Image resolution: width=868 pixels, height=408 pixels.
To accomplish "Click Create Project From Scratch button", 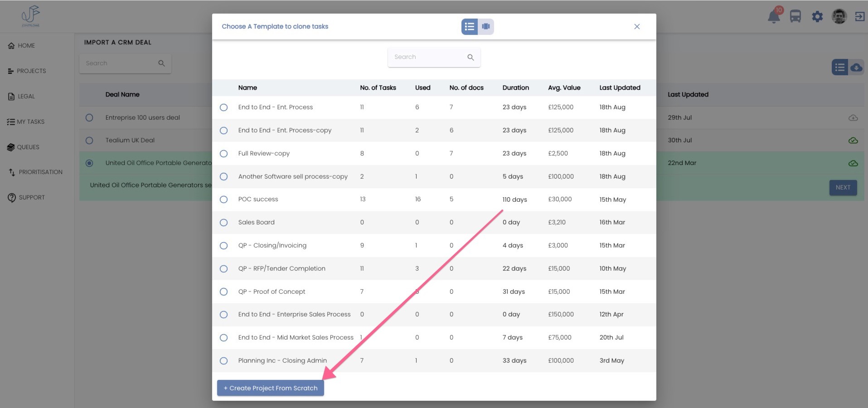I will click(270, 388).
